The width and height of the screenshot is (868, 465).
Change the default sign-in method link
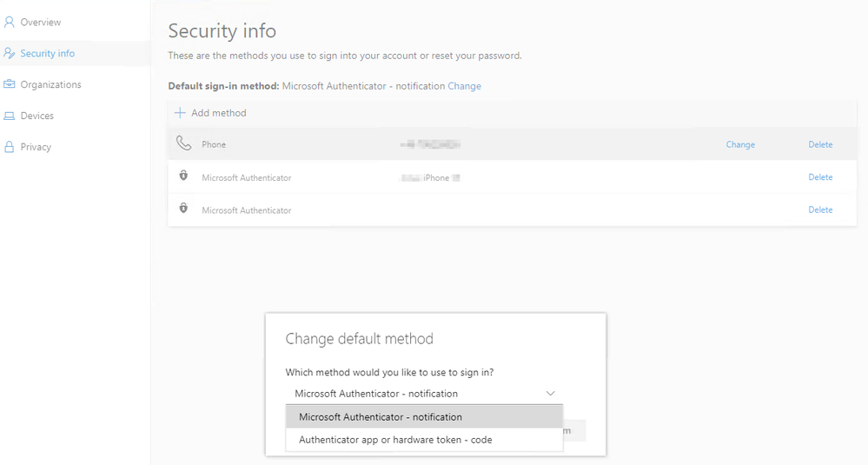(x=464, y=86)
